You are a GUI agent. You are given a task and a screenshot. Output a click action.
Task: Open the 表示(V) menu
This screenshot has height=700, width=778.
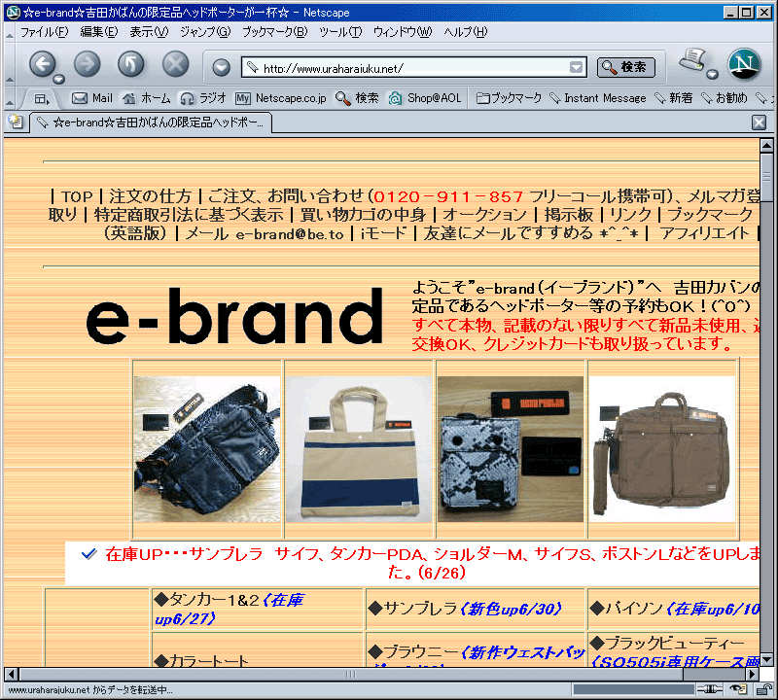149,32
